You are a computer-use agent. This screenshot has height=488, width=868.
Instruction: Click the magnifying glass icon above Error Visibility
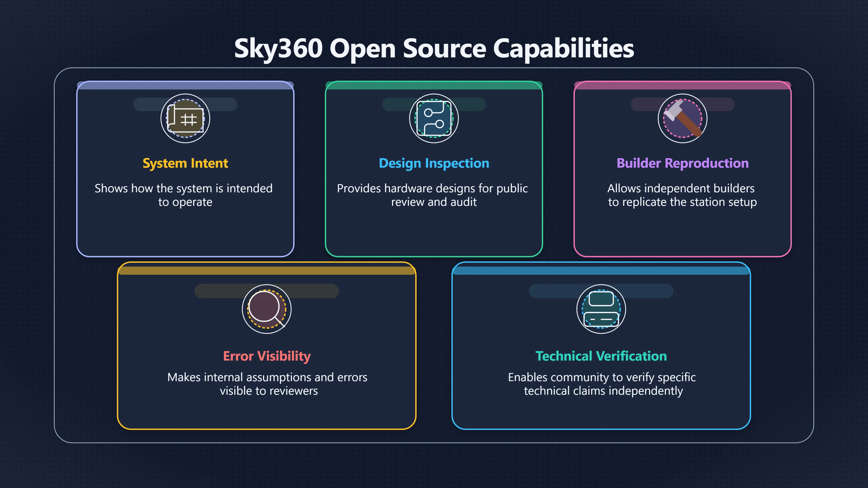[267, 309]
